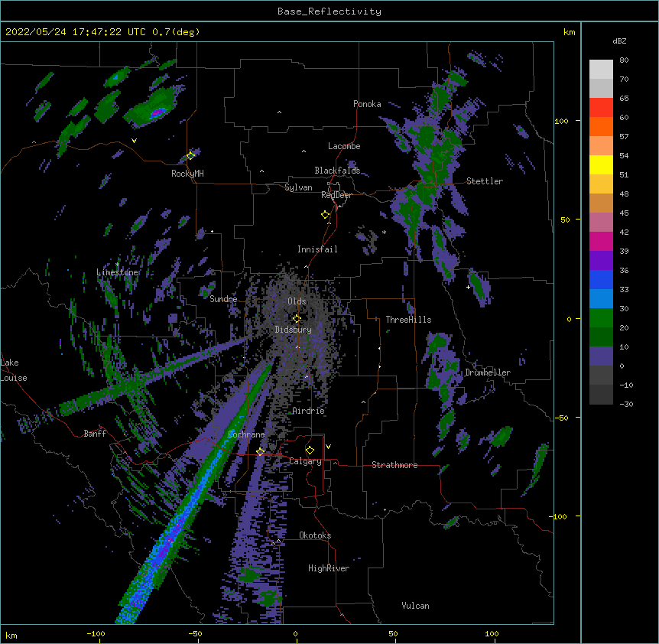Select the Calgary city label
The width and height of the screenshot is (659, 644).
click(305, 461)
